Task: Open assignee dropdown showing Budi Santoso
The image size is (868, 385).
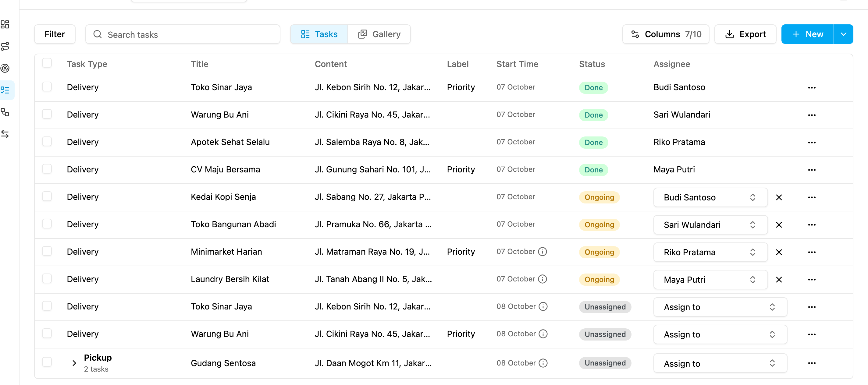Action: pyautogui.click(x=710, y=197)
